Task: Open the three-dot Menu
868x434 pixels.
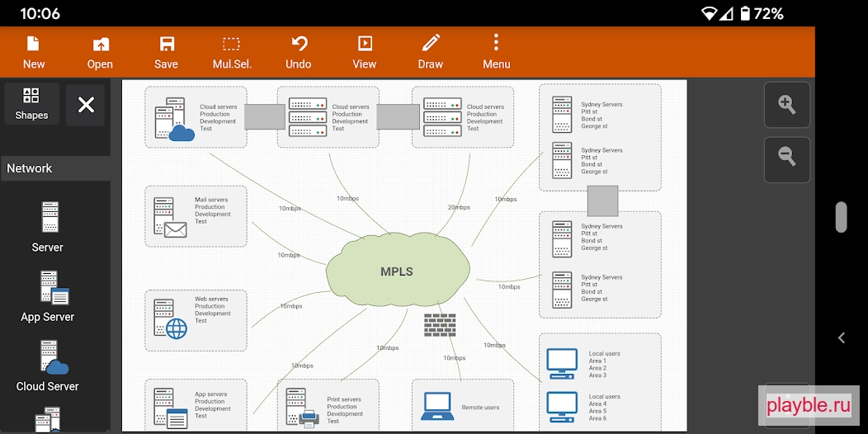Action: pyautogui.click(x=496, y=53)
